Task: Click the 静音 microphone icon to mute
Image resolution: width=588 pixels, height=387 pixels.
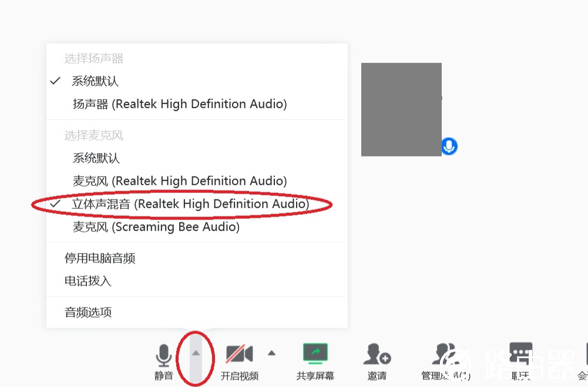Action: 164,355
